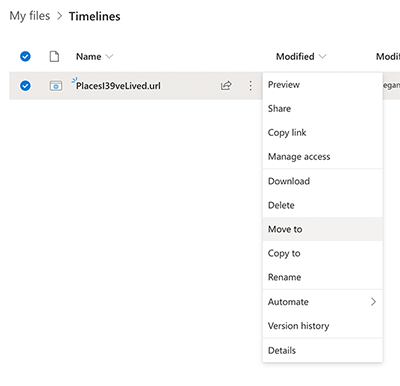Open the Automate menu entry
Viewport: 400px width, 386px height.
[x=323, y=302]
